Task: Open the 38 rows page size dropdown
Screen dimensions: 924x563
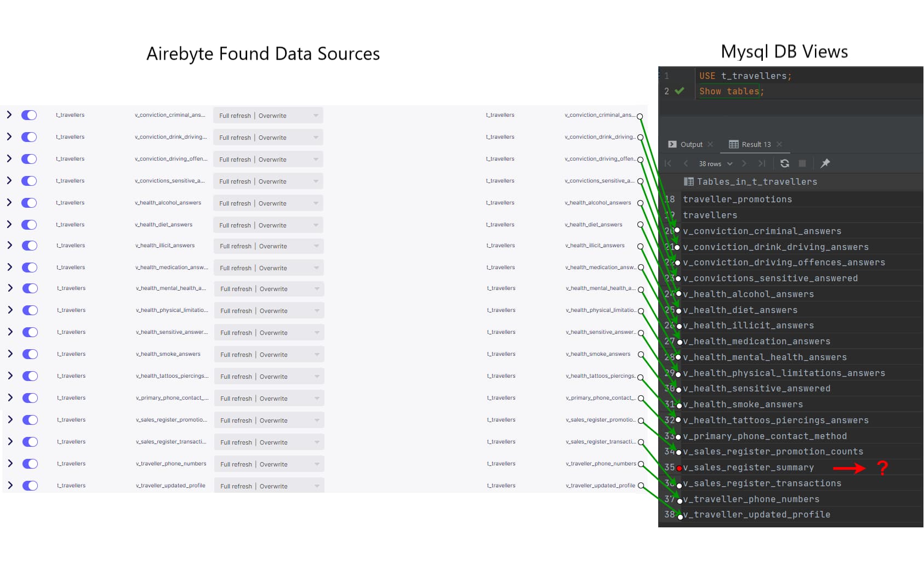Action: pos(715,163)
